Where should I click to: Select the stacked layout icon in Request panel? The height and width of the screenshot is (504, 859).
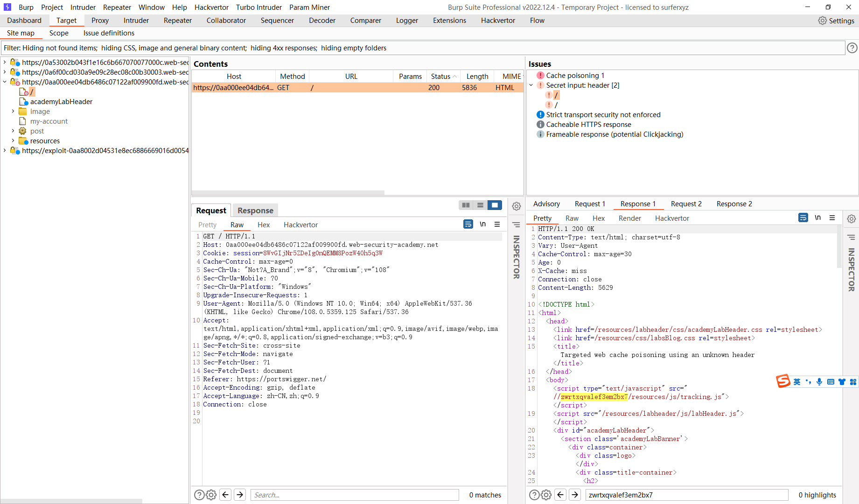pos(480,205)
